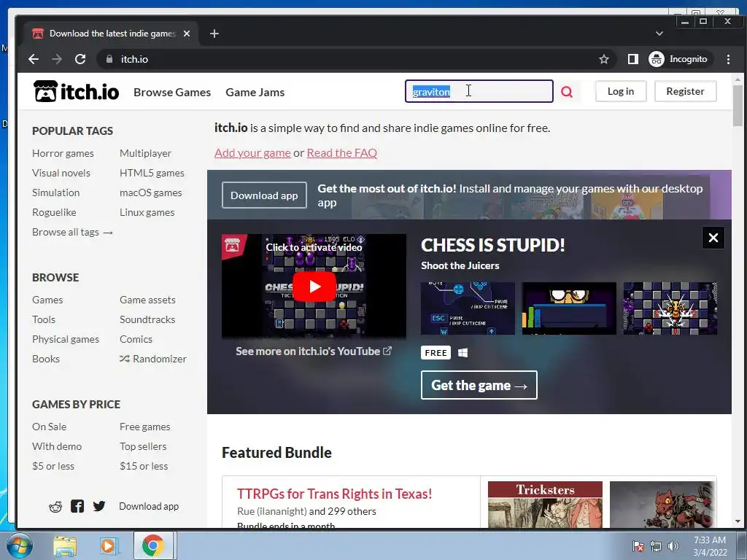747x560 pixels.
Task: Open the Read the FAQ link
Action: (342, 153)
